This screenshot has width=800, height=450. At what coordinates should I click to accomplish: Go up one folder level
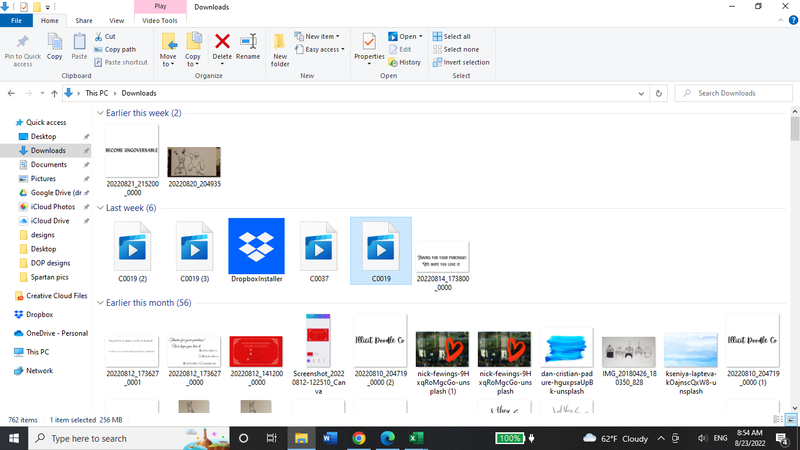click(54, 93)
